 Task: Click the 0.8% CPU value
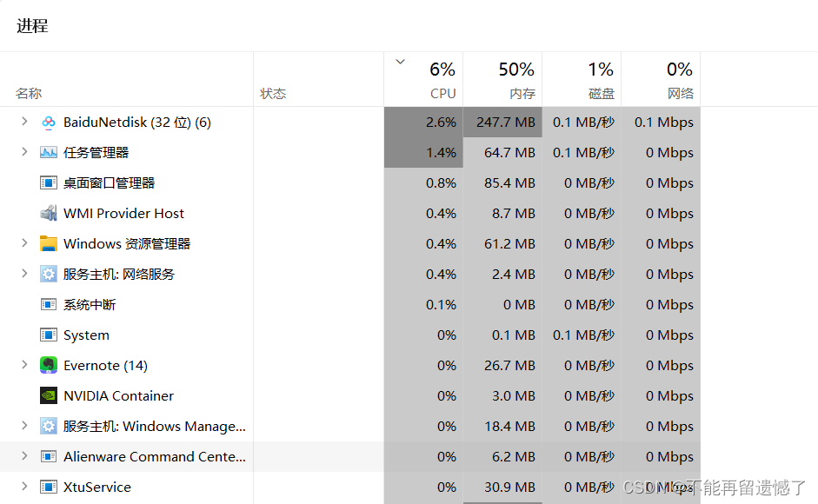coord(441,183)
